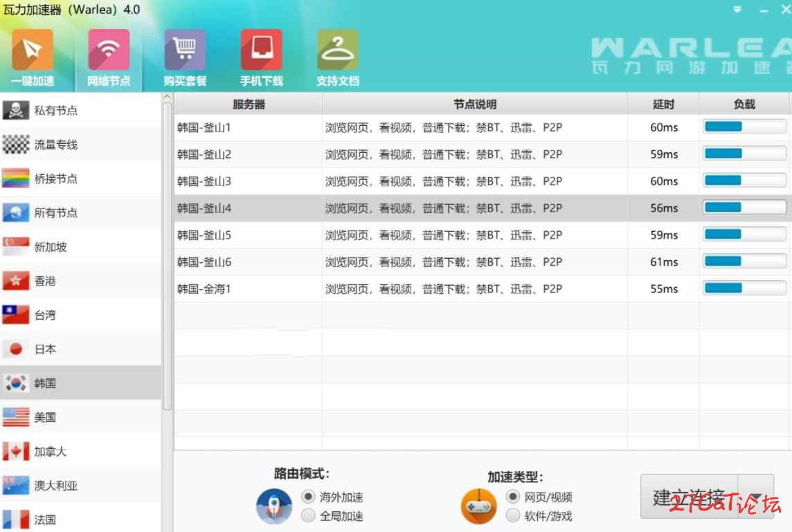Open the 网络节点 network nodes tab
This screenshot has height=532, width=792.
[109, 59]
